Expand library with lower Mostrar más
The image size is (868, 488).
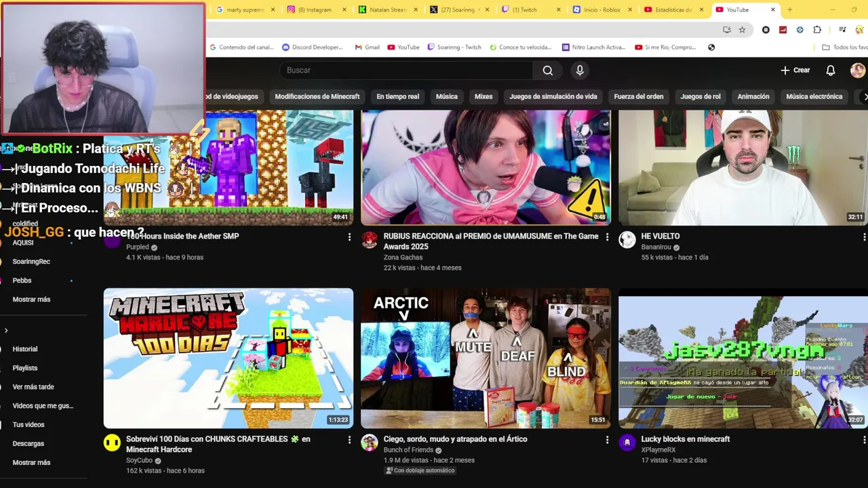(31, 462)
